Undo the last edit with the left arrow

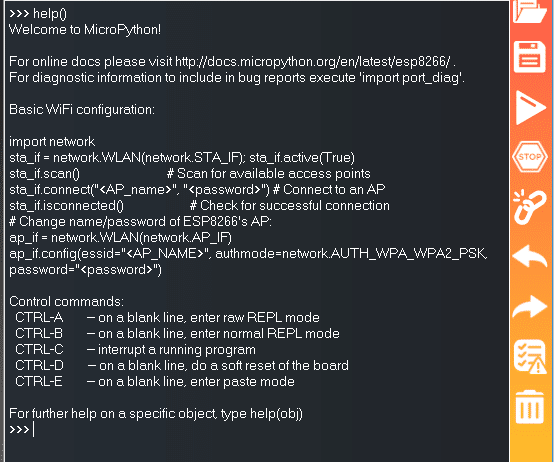coord(530,256)
